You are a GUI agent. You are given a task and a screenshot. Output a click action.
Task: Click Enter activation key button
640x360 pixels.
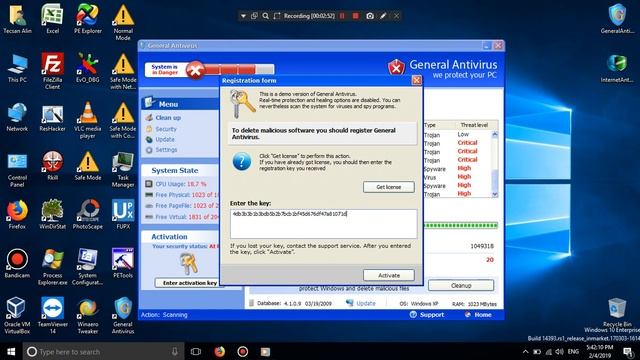[x=189, y=282]
